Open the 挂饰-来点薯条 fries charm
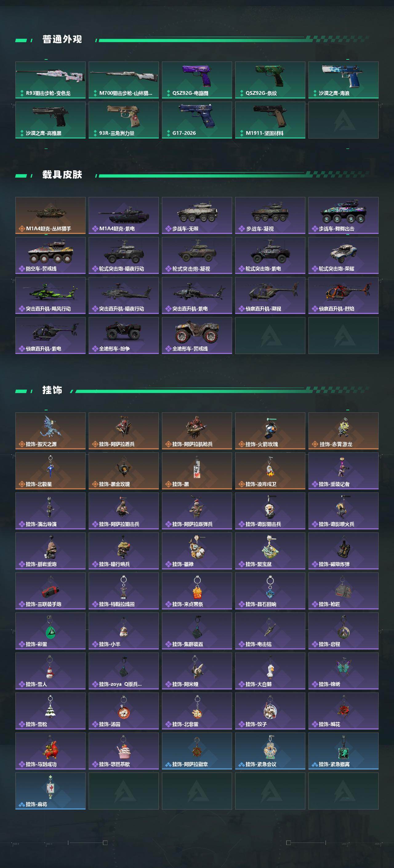This screenshot has width=394, height=868. coord(197,591)
